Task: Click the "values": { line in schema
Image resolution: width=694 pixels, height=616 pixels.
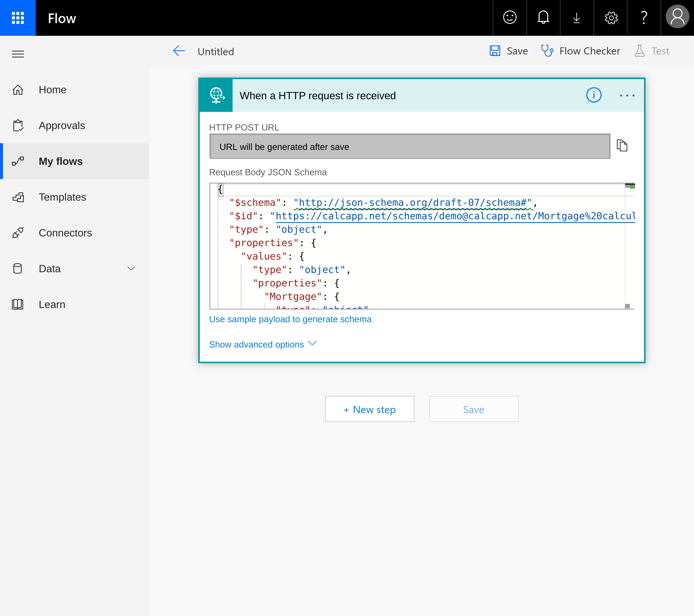Action: click(x=273, y=256)
